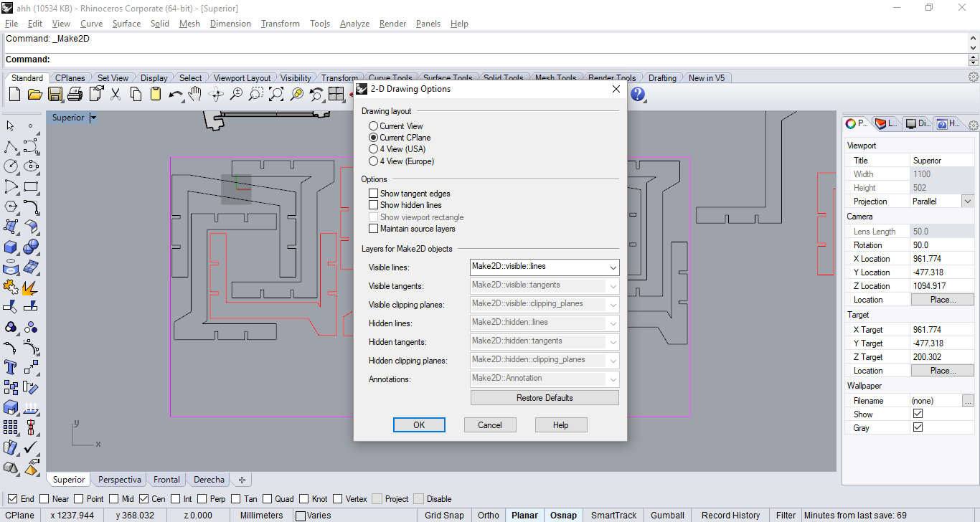Viewport: 980px width, 522px height.
Task: Click the dialog Help button
Action: click(561, 425)
